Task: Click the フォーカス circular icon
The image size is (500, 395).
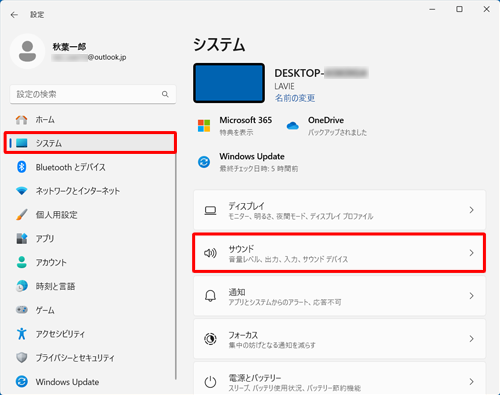Action: [210, 339]
